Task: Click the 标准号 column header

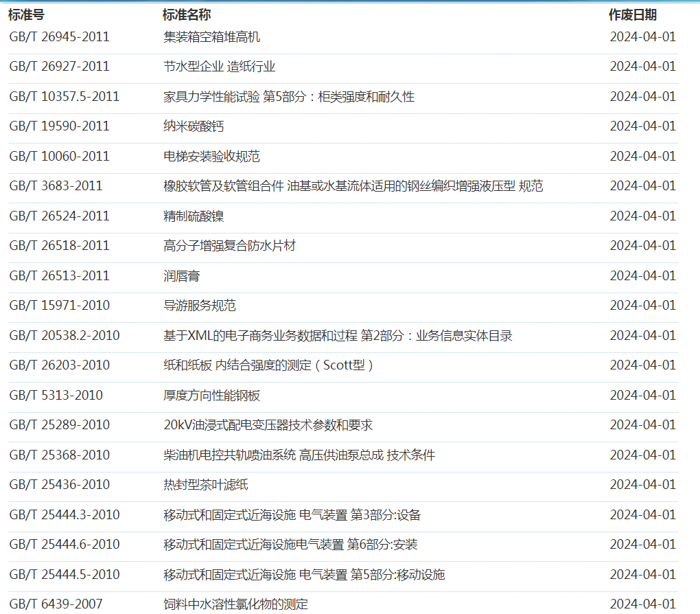Action: [27, 15]
